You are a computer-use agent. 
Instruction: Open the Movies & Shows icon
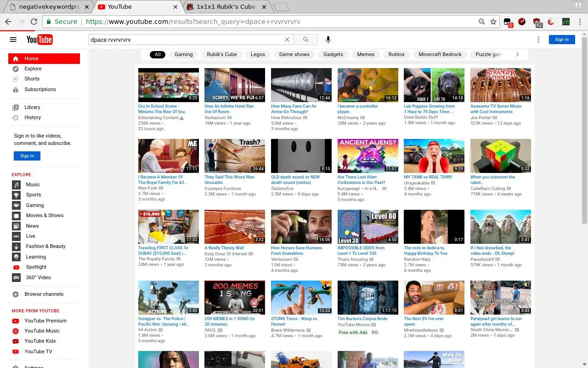click(x=17, y=216)
